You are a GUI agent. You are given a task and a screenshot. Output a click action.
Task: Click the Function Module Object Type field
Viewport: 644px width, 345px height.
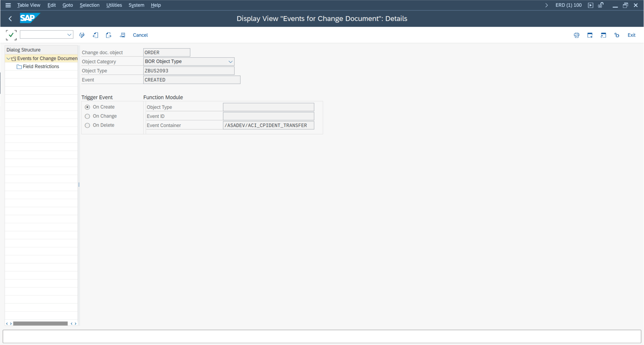point(269,107)
